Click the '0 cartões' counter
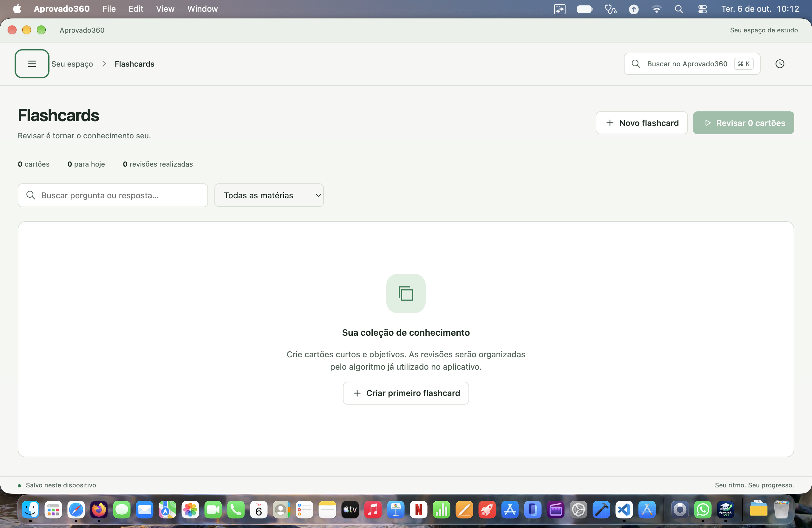Viewport: 812px width, 528px height. [x=33, y=164]
